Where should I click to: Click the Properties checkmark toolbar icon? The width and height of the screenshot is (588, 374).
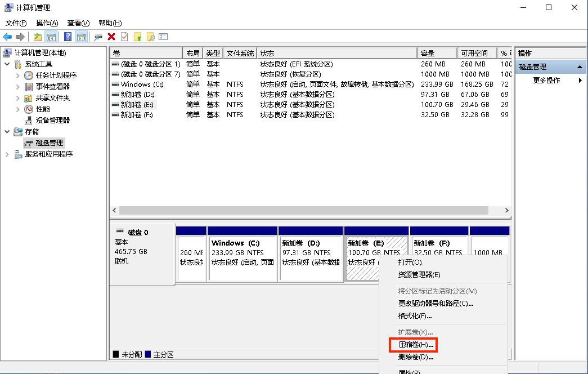(124, 37)
